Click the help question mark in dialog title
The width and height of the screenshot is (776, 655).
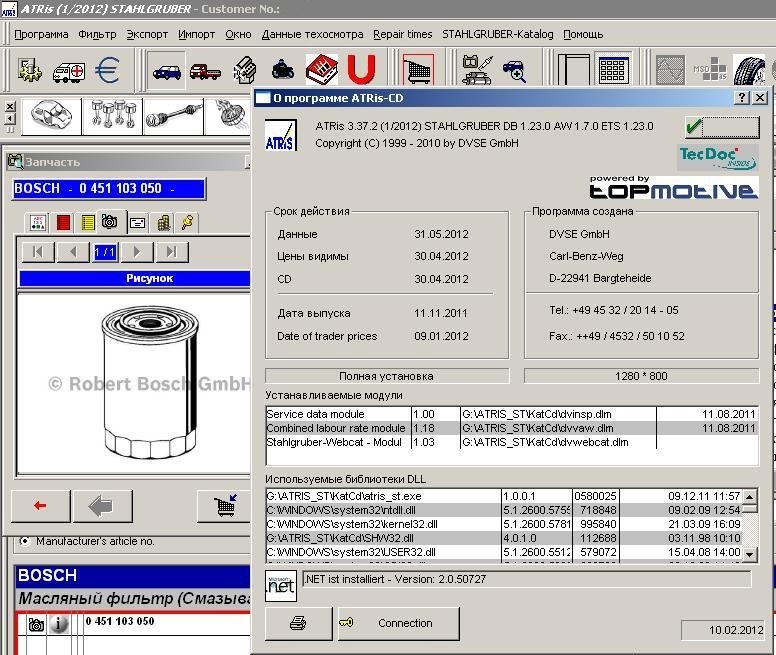pyautogui.click(x=741, y=98)
